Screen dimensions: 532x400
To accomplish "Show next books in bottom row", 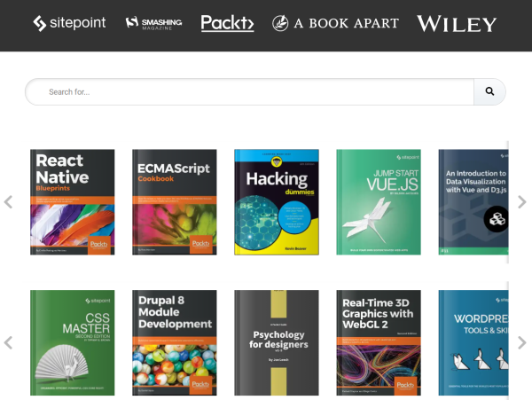I will point(521,342).
